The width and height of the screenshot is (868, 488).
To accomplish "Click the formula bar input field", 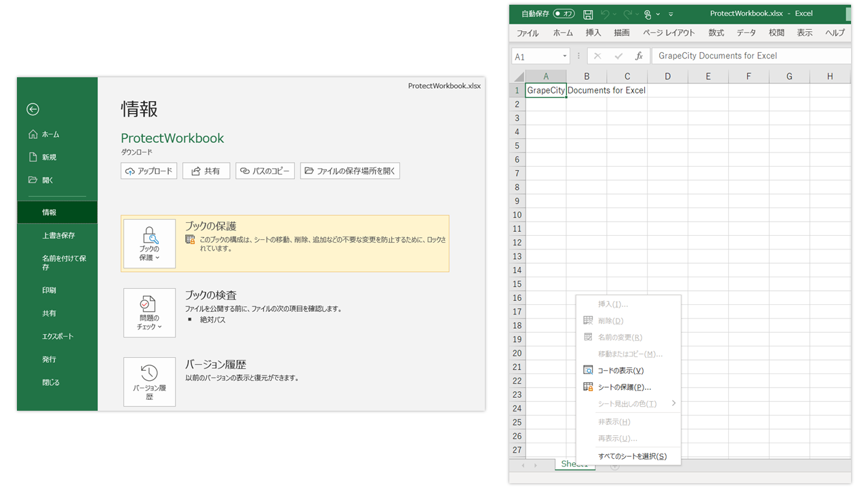I will (x=751, y=56).
